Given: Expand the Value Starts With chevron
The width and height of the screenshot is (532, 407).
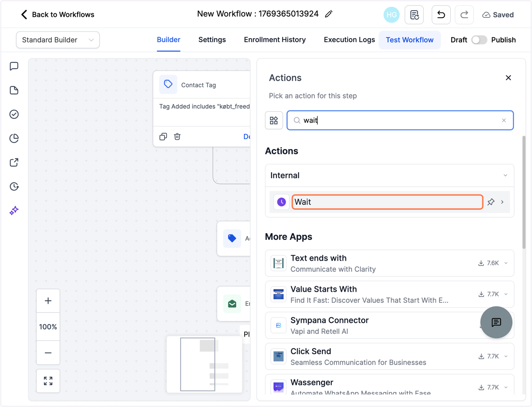Looking at the screenshot, I should tap(506, 294).
